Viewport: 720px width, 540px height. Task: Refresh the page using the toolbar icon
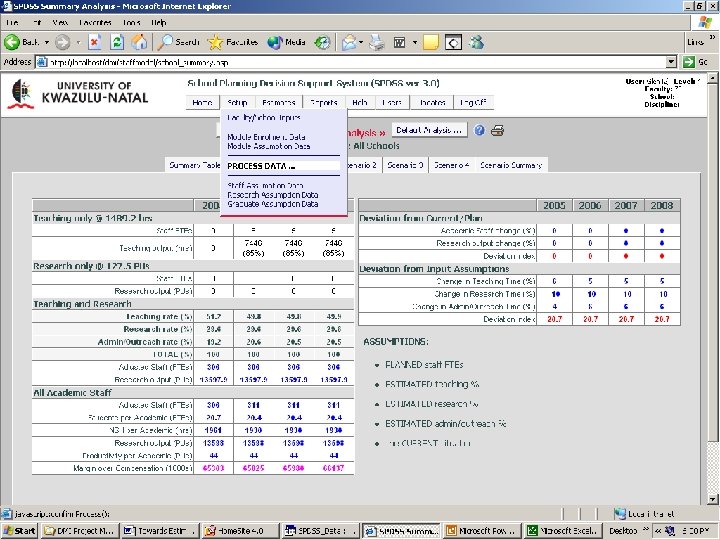[117, 42]
